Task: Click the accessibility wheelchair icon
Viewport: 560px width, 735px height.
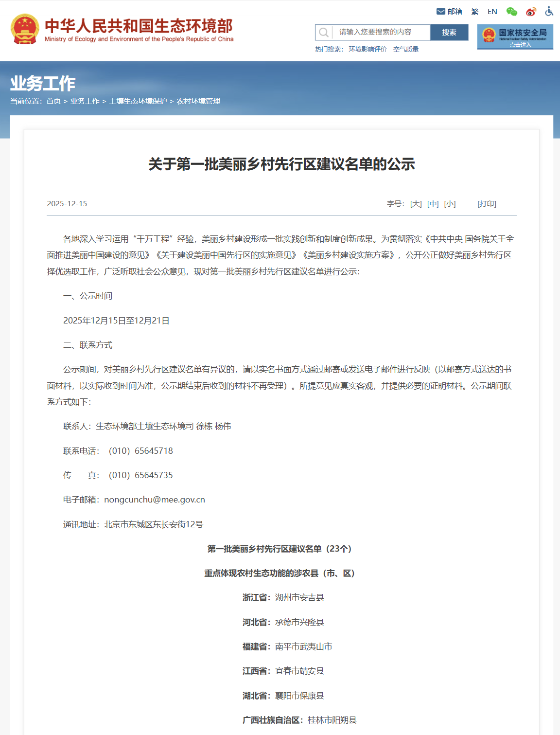Action: coord(549,12)
